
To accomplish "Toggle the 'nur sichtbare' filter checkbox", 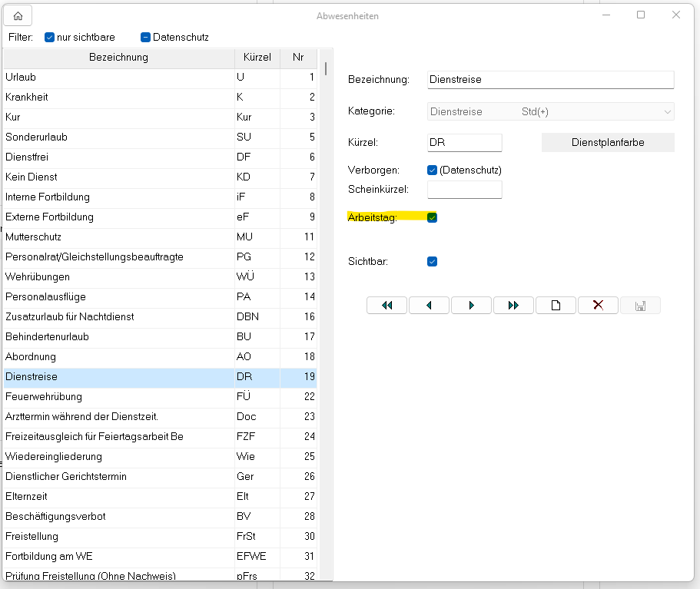I will [x=50, y=37].
